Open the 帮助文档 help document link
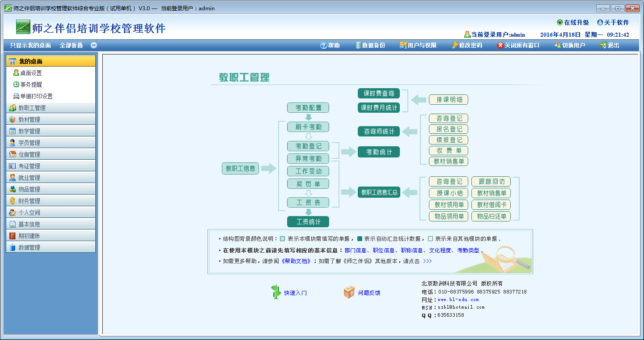 tap(296, 261)
